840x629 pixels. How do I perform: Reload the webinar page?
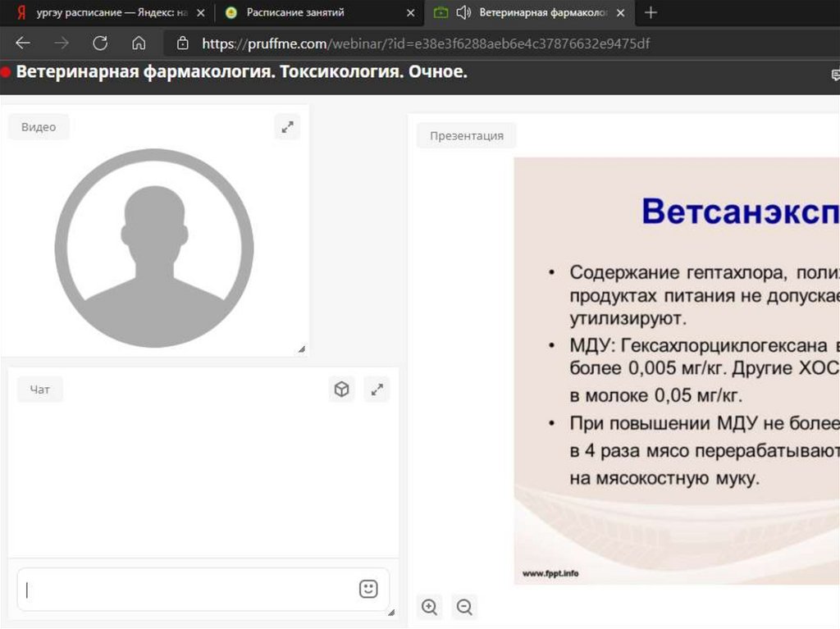[x=100, y=43]
